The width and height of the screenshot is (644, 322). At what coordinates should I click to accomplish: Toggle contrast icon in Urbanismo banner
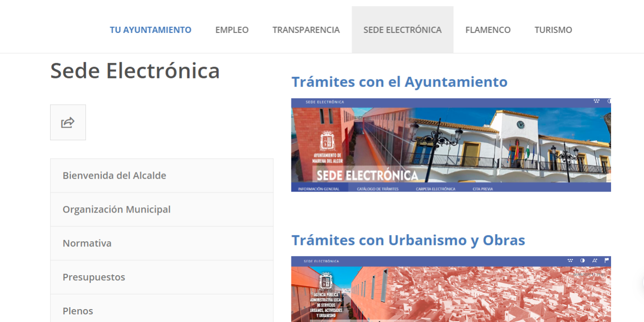pyautogui.click(x=582, y=260)
